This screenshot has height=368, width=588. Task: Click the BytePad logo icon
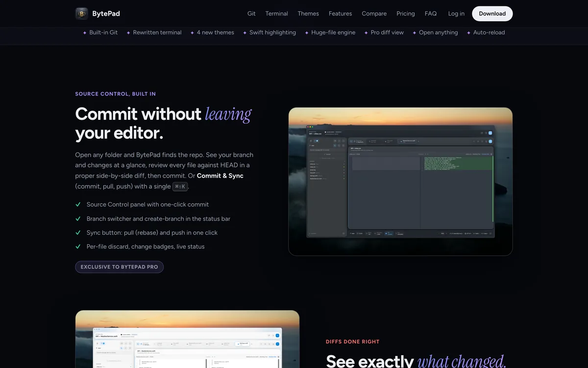point(82,14)
